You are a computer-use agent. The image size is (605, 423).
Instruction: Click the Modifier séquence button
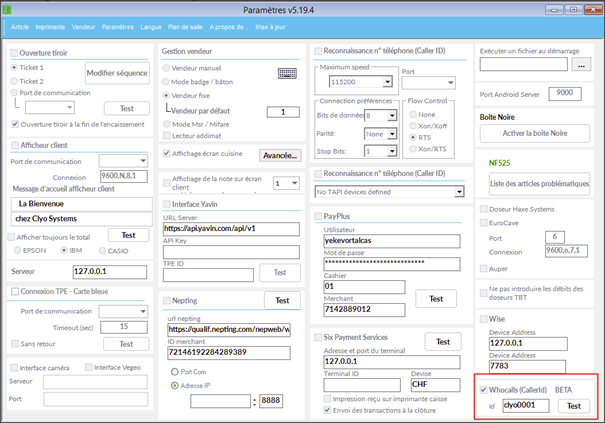[117, 73]
